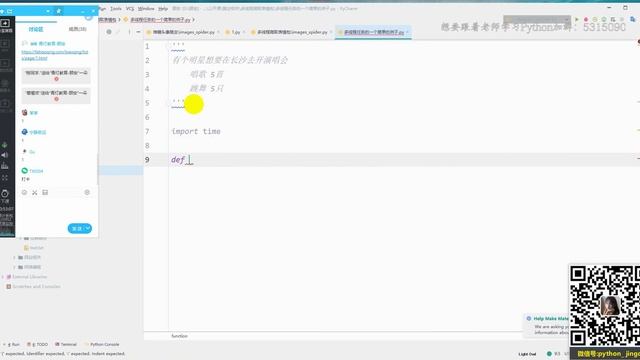This screenshot has width=640, height=360.
Task: Close the 1.py editor tab
Action: (x=244, y=32)
